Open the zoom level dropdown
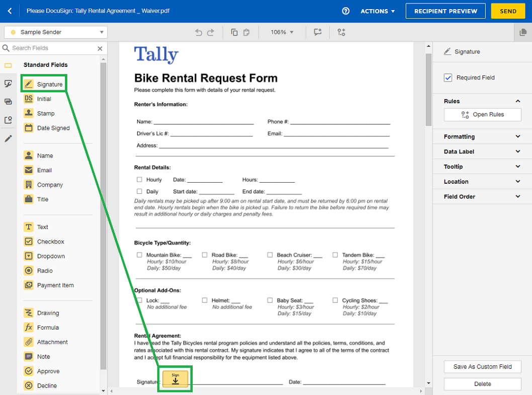532x395 pixels. [282, 32]
